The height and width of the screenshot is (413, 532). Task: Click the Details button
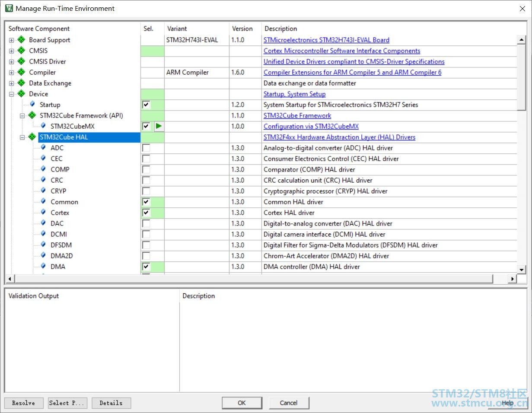coord(111,403)
